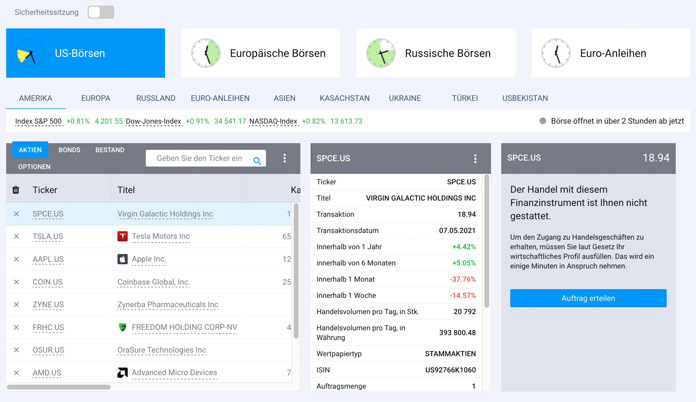
Task: Open OraSure Technologies Inc title link
Action: click(162, 350)
